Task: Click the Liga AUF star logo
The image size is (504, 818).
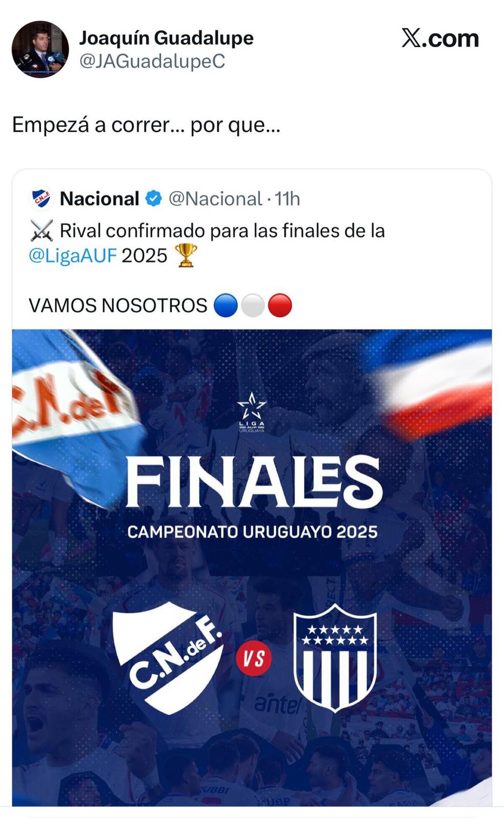Action: [x=252, y=412]
